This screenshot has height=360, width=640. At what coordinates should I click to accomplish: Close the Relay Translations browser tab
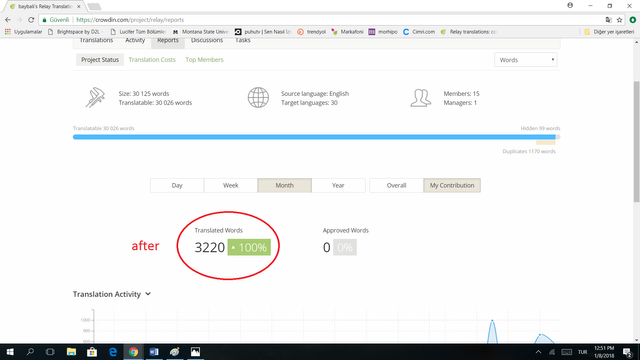tap(79, 7)
